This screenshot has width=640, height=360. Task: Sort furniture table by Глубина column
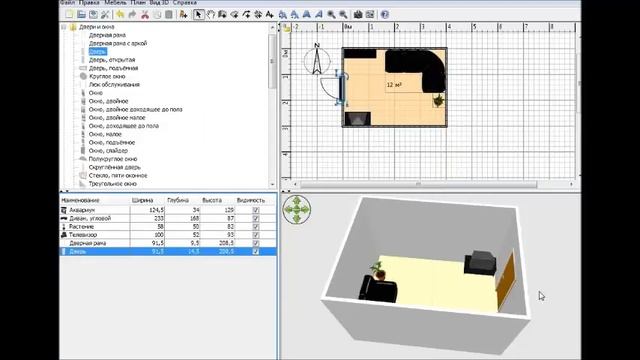182,200
